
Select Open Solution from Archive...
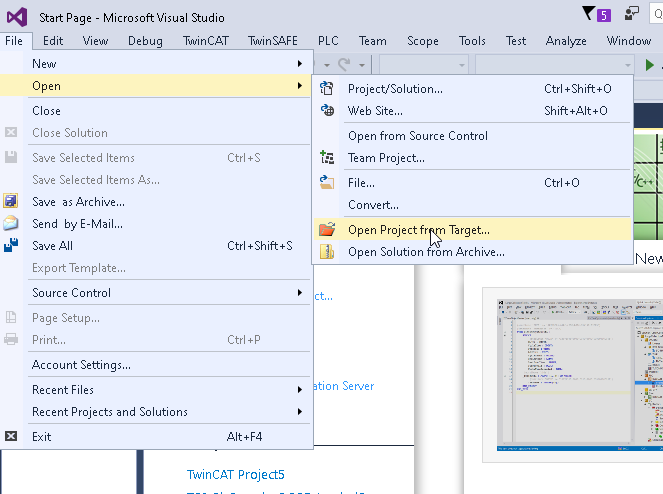tap(472, 251)
